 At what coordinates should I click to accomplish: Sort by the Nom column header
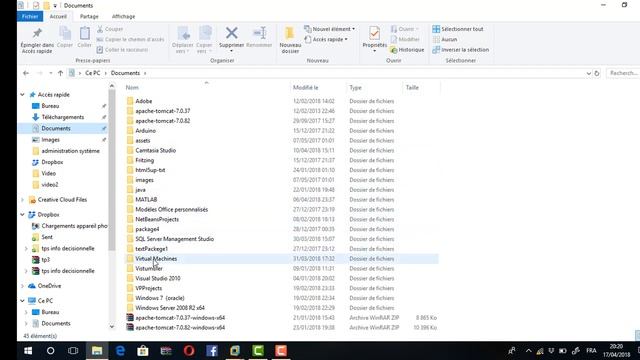(x=206, y=87)
